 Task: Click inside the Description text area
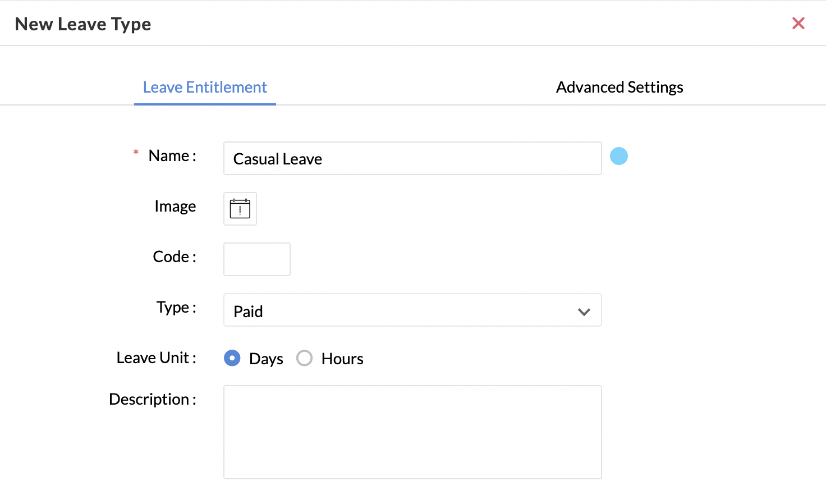pos(412,432)
